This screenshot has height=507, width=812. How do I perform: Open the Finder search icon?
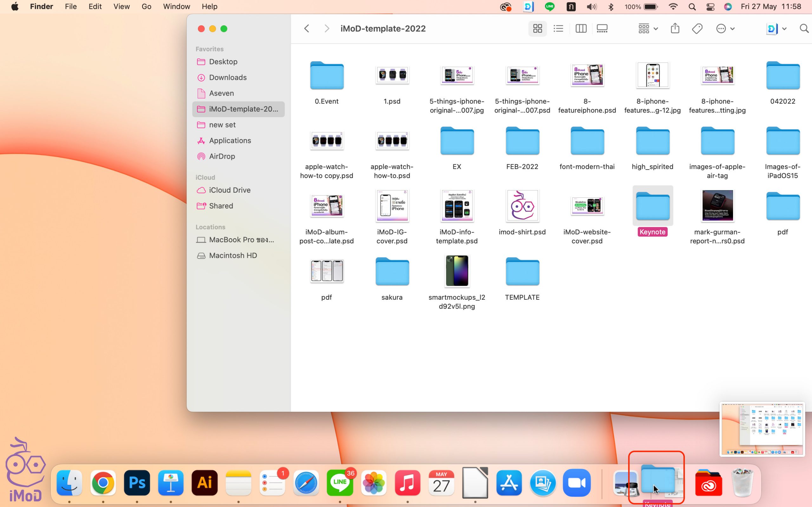804,29
